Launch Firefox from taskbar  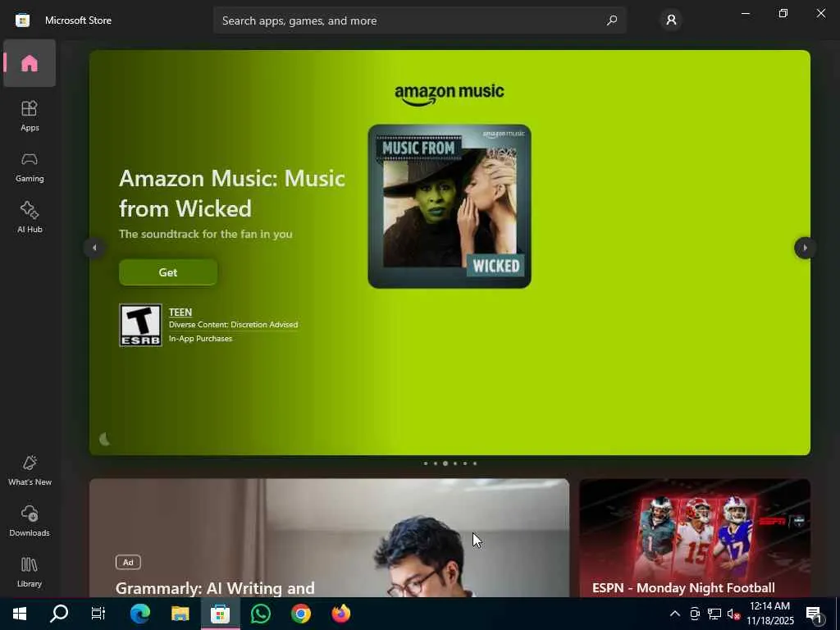[340, 614]
